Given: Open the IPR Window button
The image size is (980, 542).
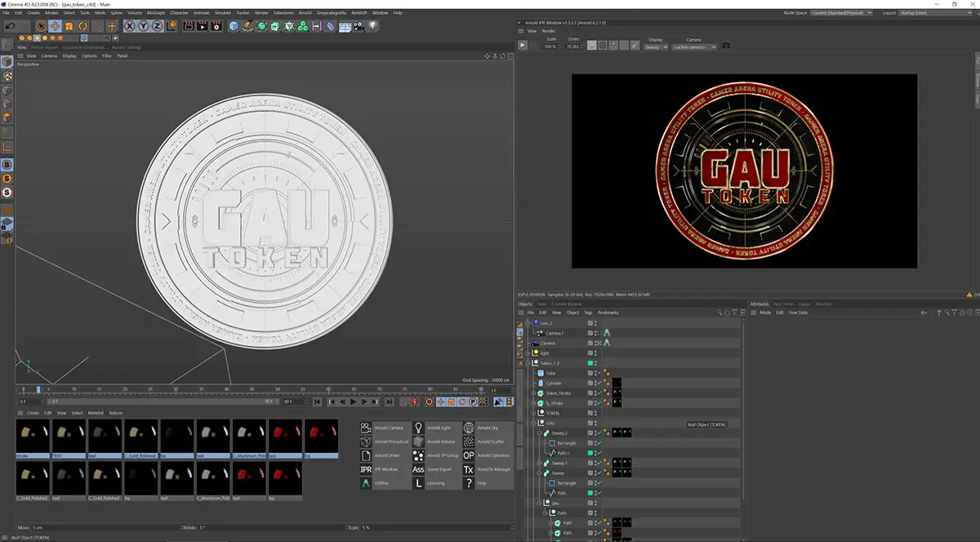Looking at the screenshot, I should 384,469.
